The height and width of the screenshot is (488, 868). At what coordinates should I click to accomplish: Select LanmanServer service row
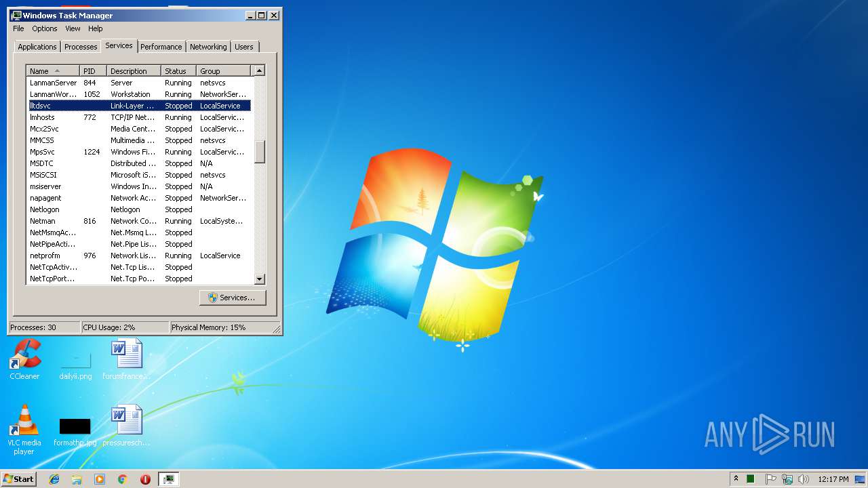point(139,83)
